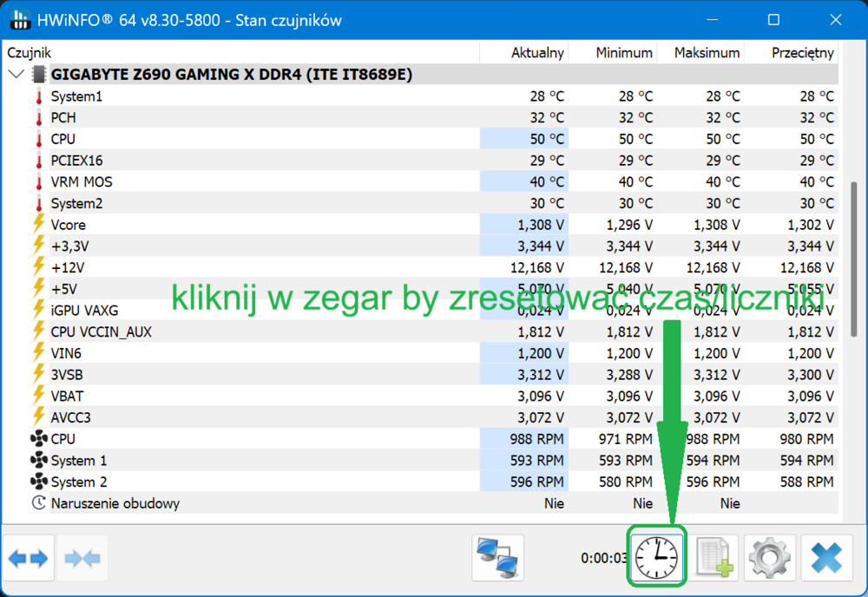Open remote network monitors icon
868x597 pixels.
coord(497,557)
